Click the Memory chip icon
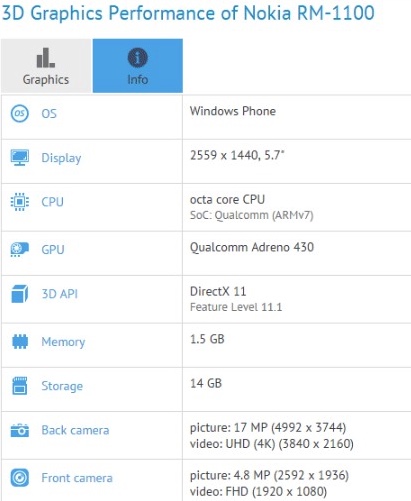The height and width of the screenshot is (501, 411). click(x=20, y=341)
